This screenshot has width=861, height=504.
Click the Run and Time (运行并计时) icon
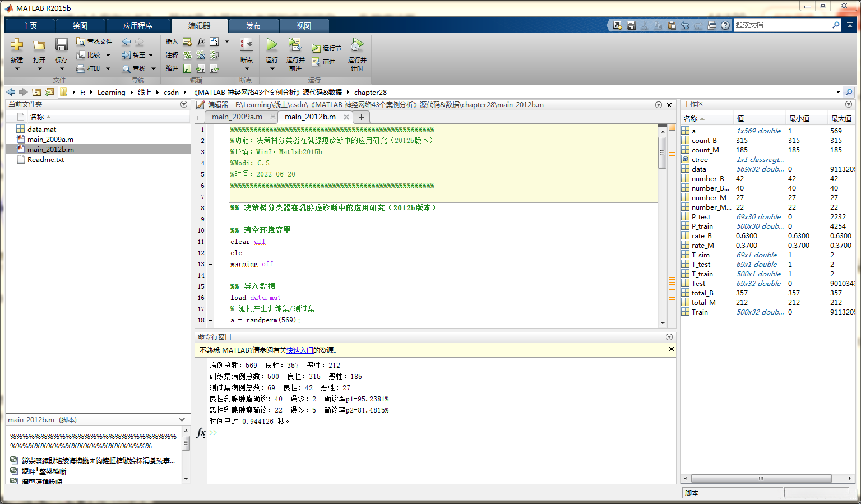click(x=357, y=45)
